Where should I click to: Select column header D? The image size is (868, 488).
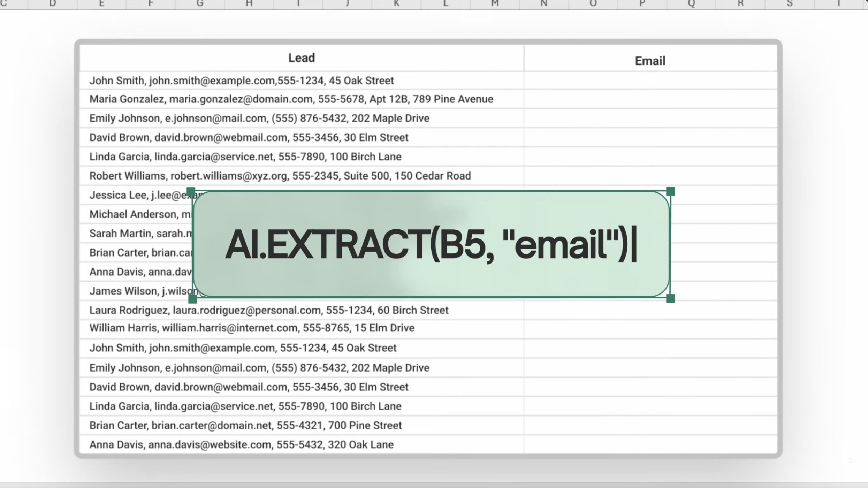(x=52, y=4)
